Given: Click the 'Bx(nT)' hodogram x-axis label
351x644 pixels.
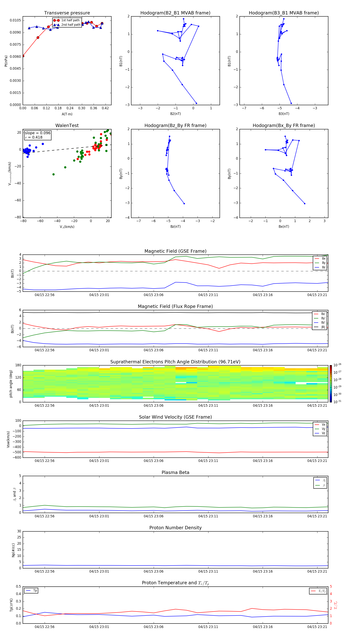Looking at the screenshot, I should click(284, 227).
